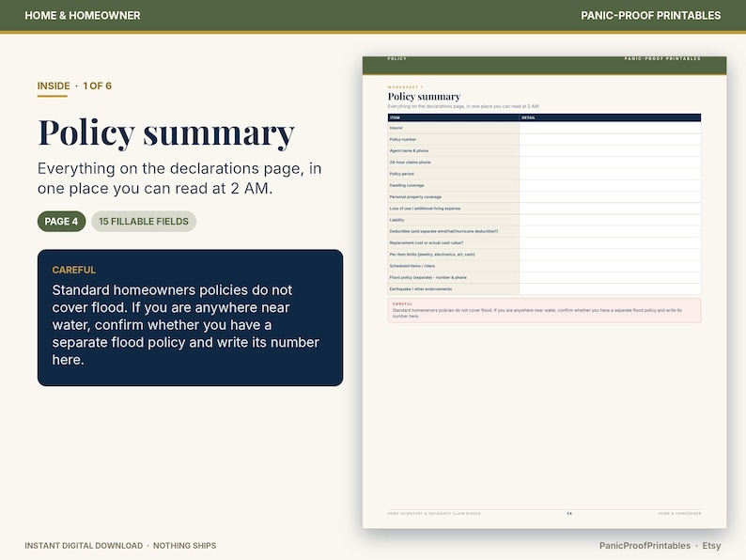Click the Earthquake / other endorsements row label
746x560 pixels.
click(421, 288)
